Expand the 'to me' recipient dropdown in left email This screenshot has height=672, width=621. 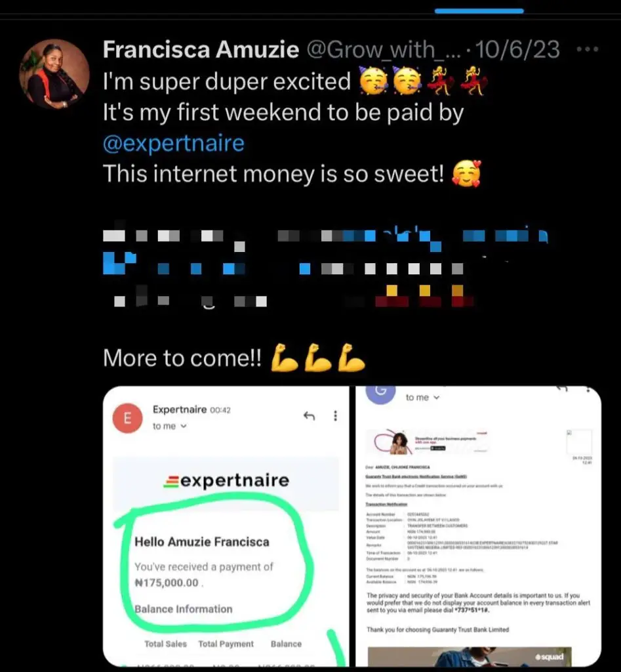point(170,426)
